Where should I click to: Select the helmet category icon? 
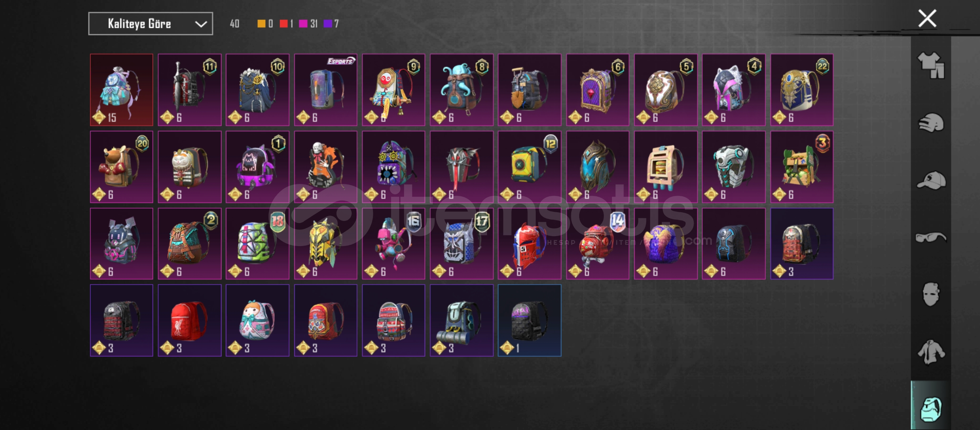point(931,123)
